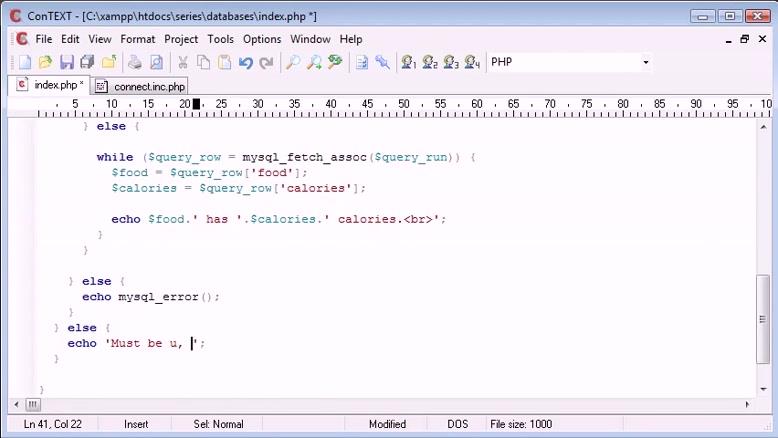
Task: Click the 'Sel: Normal' status entry
Action: [x=218, y=424]
